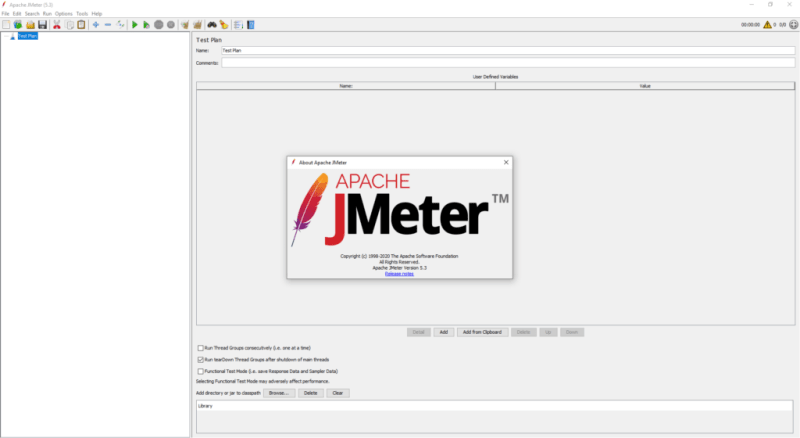Click Add from Clipboard button
Image resolution: width=800 pixels, height=438 pixels.
(x=482, y=332)
